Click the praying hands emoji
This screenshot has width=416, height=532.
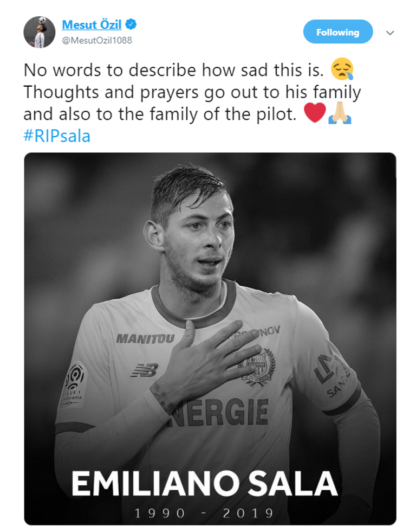[340, 113]
